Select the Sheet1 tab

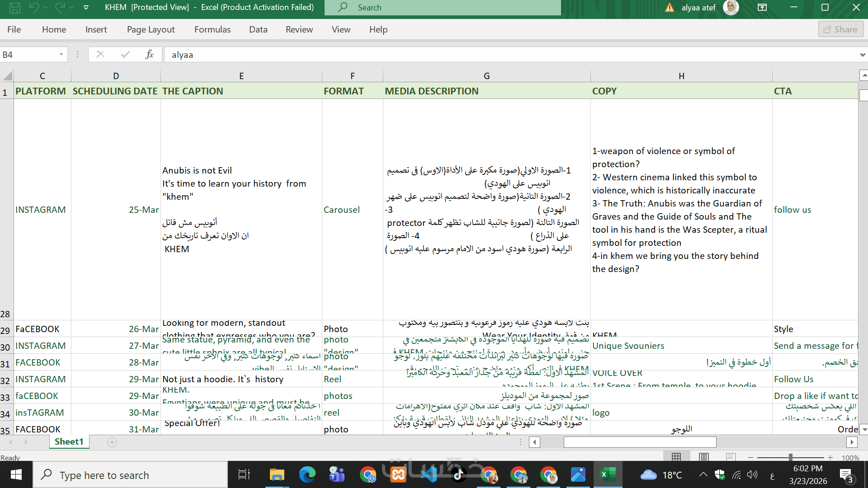pos(69,441)
